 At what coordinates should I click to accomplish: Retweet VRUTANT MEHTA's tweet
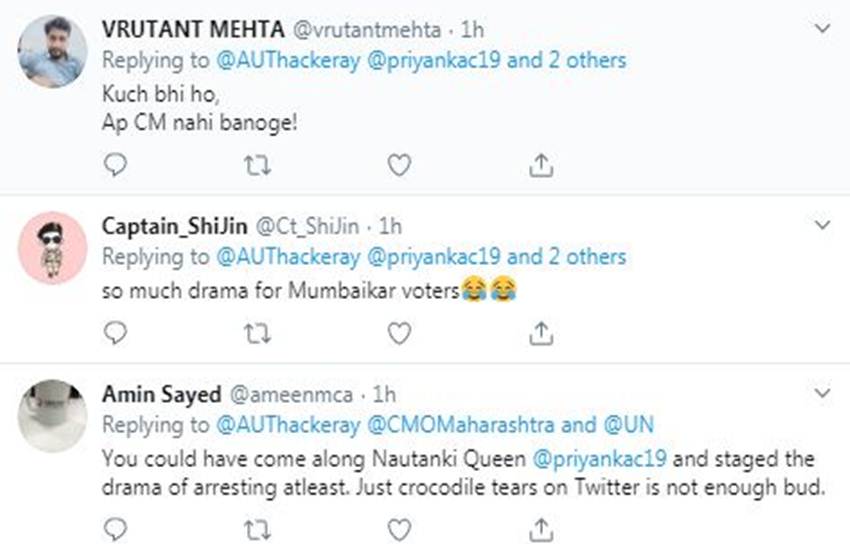(x=258, y=165)
